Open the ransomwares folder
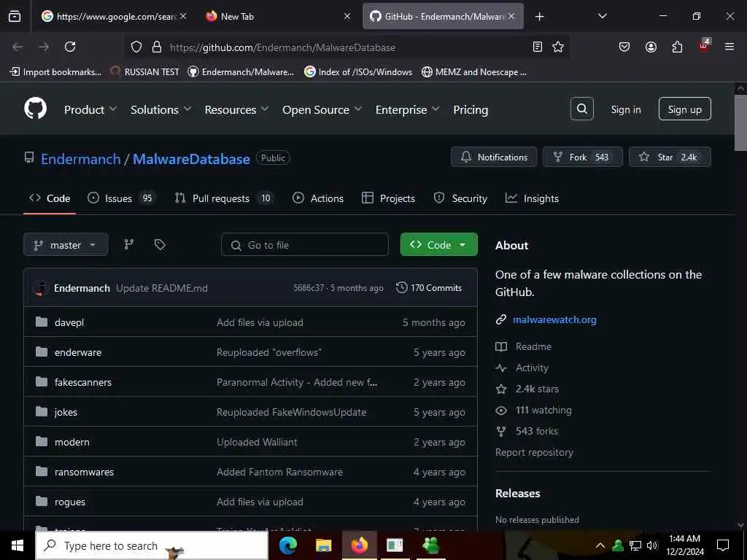Image resolution: width=747 pixels, height=560 pixels. [x=84, y=472]
